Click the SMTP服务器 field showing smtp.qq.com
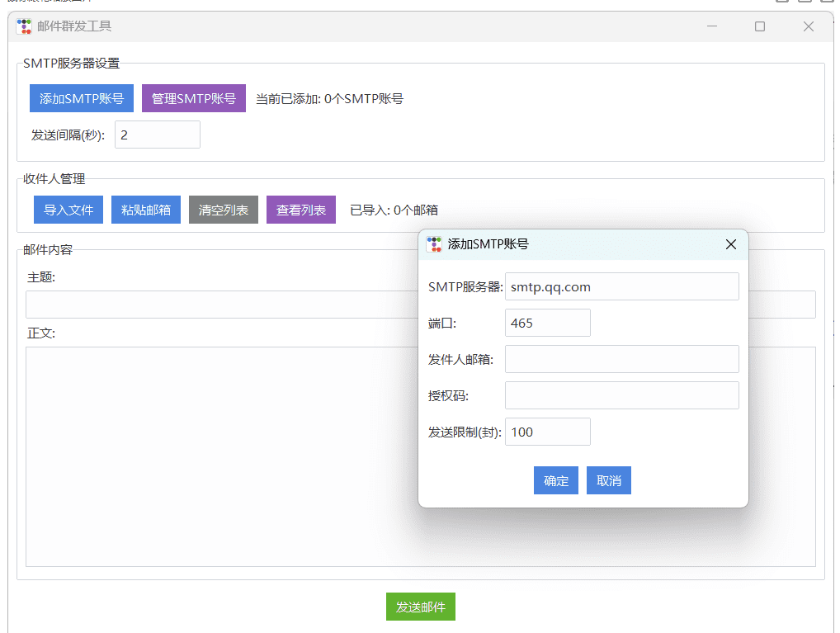Screen dimensions: 840x633 [621, 286]
